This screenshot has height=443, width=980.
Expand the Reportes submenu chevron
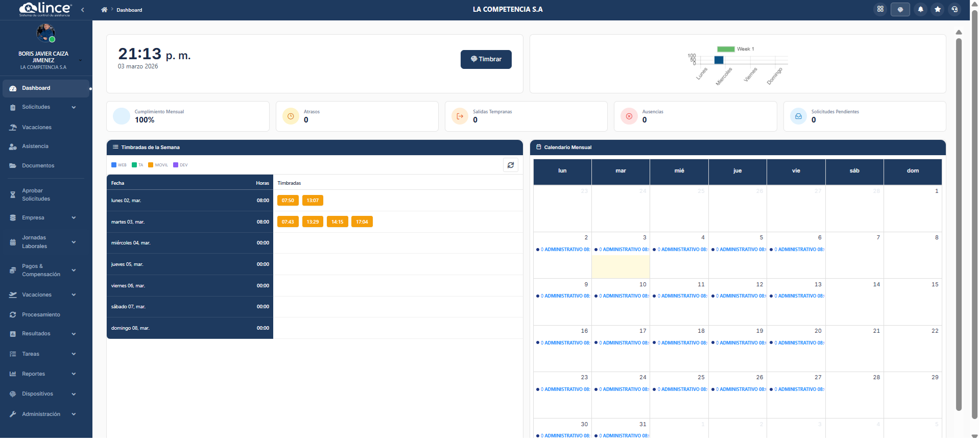point(74,374)
